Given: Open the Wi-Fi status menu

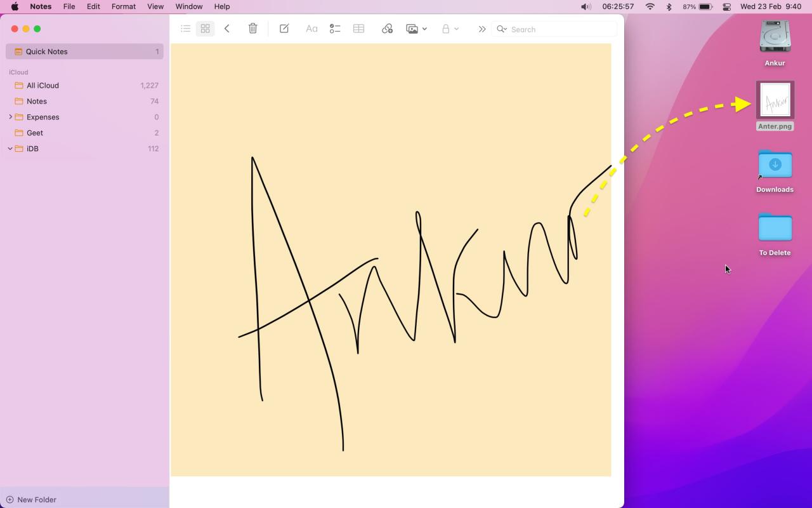Looking at the screenshot, I should [x=650, y=6].
